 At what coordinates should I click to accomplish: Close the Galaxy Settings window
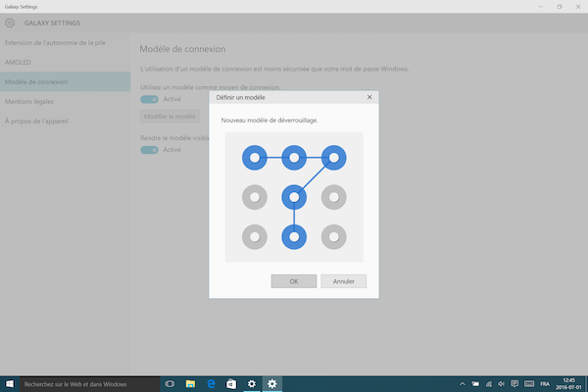tap(578, 7)
